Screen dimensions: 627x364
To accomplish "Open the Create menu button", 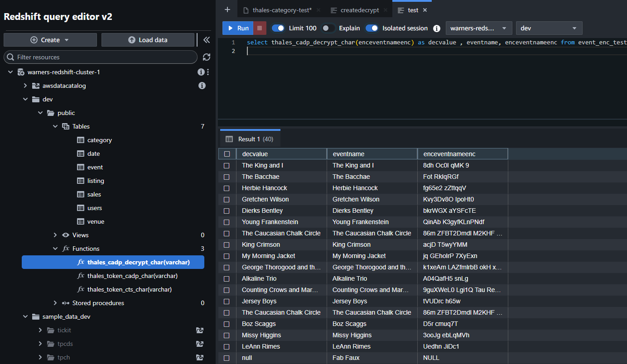I will [50, 40].
